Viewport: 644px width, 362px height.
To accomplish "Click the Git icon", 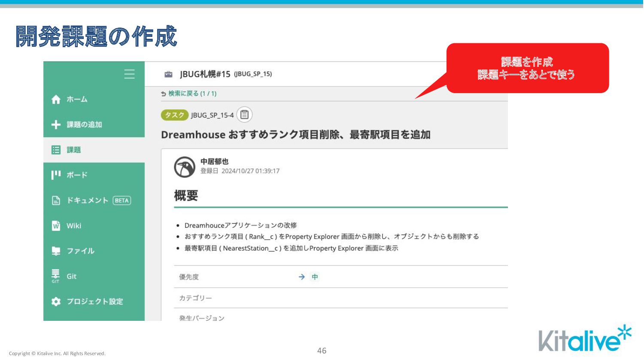I will [56, 276].
